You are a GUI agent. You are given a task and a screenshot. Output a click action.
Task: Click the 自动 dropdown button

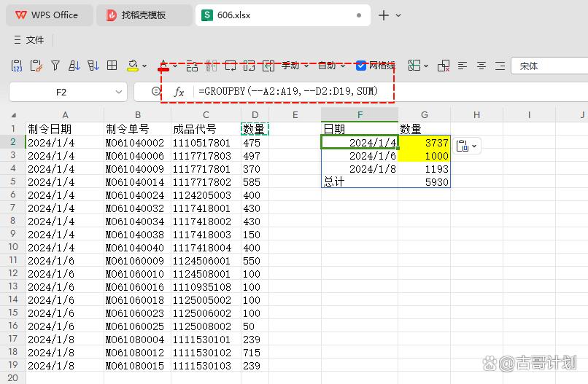coord(331,66)
